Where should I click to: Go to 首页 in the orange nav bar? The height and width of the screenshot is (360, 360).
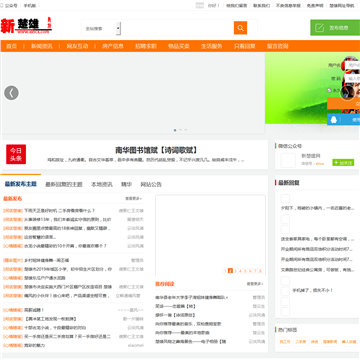[x=12, y=46]
